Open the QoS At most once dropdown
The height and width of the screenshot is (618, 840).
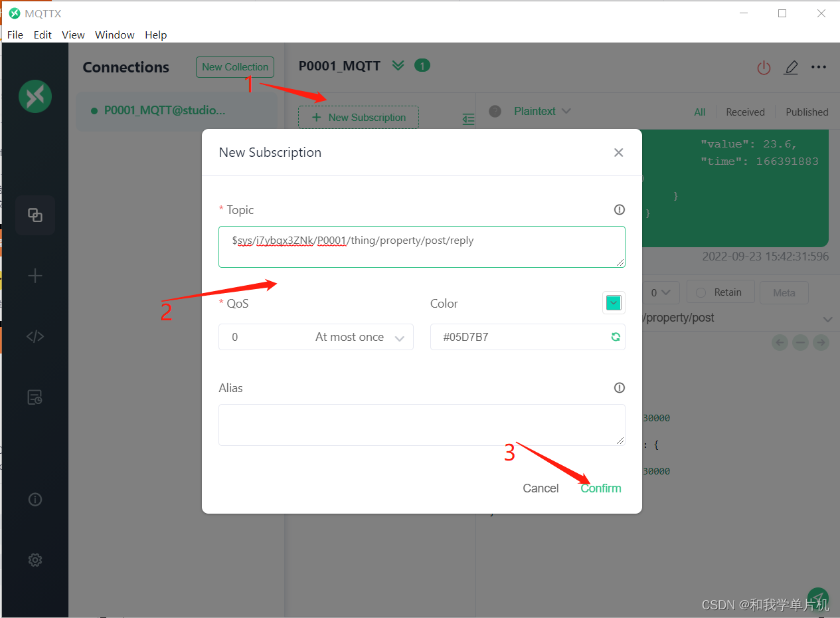point(316,337)
